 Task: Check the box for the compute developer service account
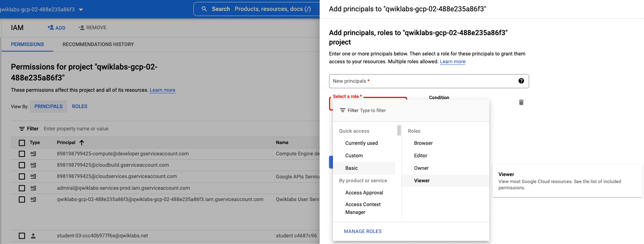(x=22, y=154)
